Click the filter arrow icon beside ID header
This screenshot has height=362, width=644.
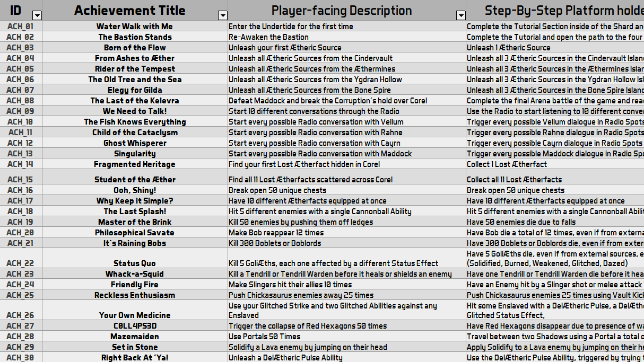coord(37,15)
